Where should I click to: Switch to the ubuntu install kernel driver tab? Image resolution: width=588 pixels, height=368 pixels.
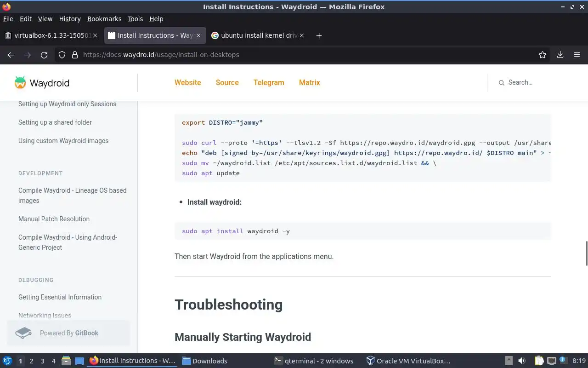tap(257, 35)
